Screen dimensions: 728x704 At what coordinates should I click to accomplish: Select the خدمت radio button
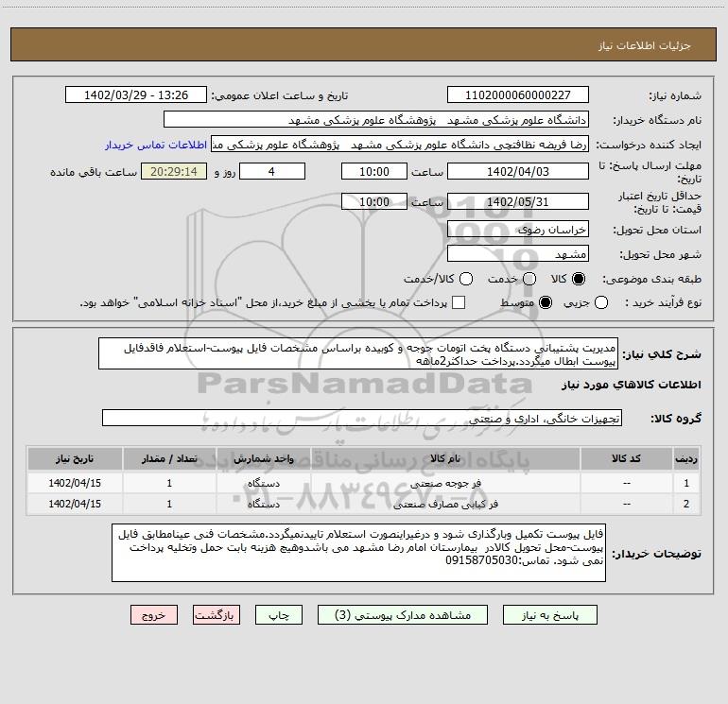coord(529,279)
